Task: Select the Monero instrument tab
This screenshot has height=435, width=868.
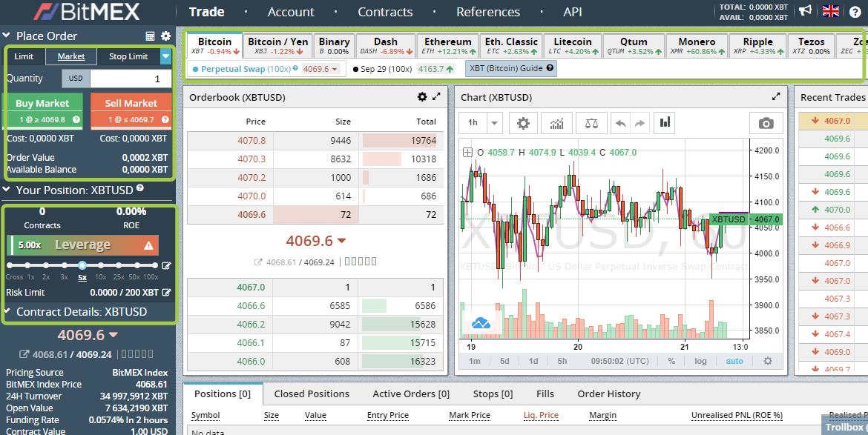Action: 697,45
